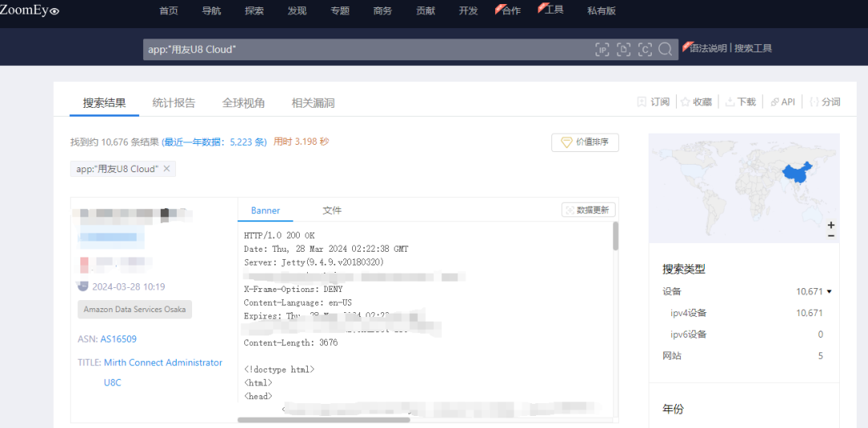Open the 语法说明 link
This screenshot has width=868, height=428.
click(x=708, y=48)
